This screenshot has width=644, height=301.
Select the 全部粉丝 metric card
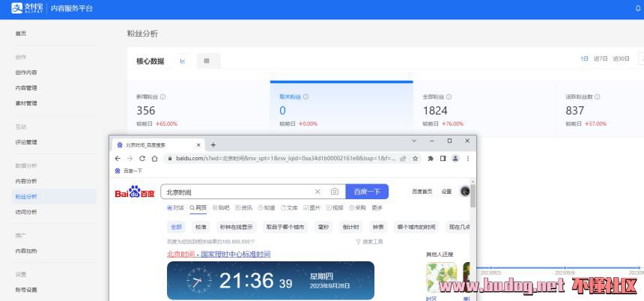[x=484, y=109]
